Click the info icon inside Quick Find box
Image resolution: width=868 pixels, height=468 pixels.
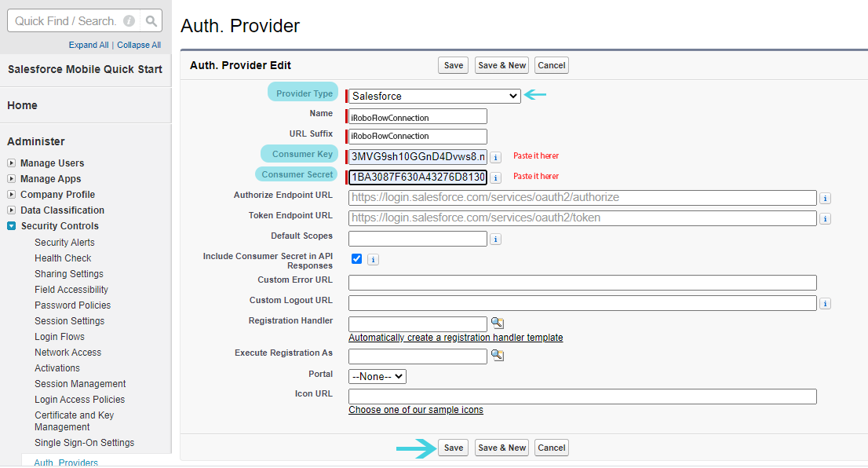point(129,21)
